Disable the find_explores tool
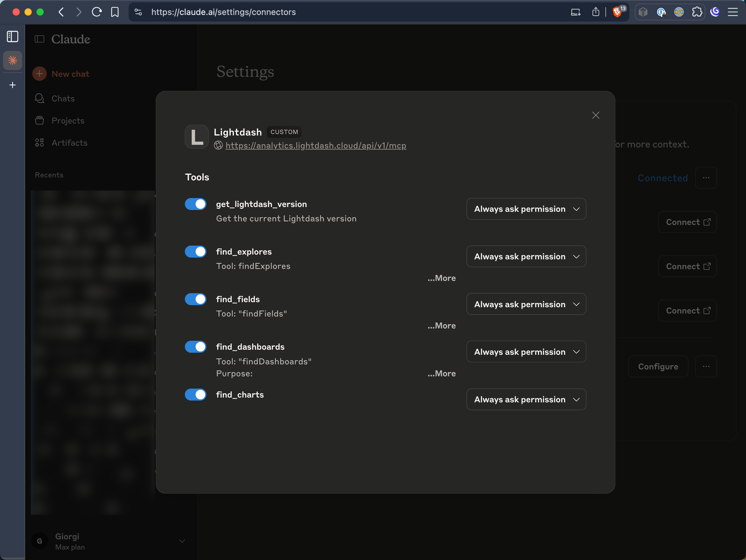The width and height of the screenshot is (746, 560). 196,251
